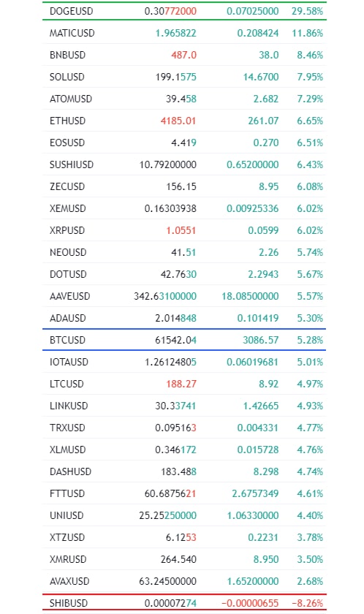Click MATICUSD price 1.965822
The image size is (364, 614).
[175, 33]
